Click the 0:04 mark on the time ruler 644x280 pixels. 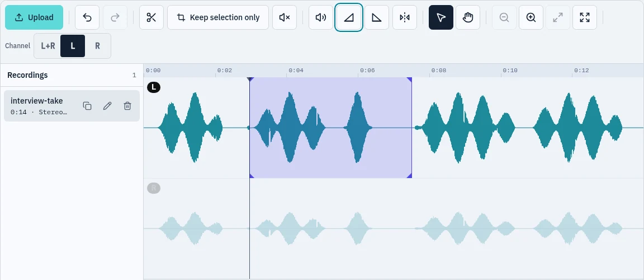tap(296, 71)
